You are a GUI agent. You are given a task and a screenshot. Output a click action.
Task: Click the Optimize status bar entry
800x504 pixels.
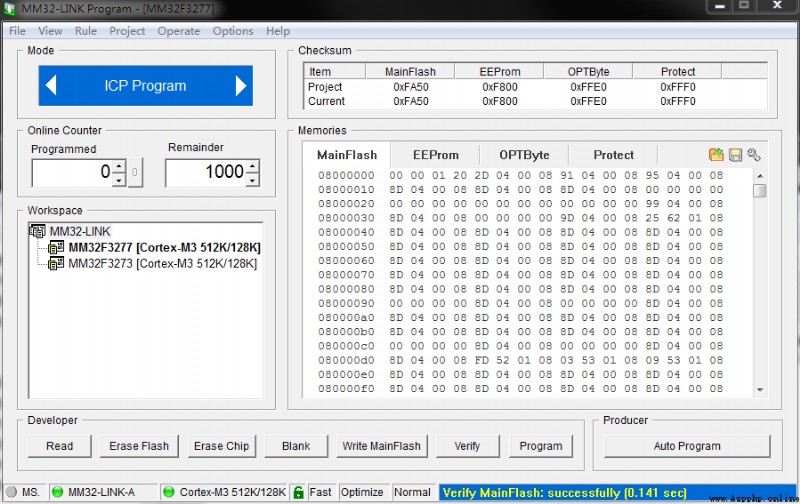362,492
